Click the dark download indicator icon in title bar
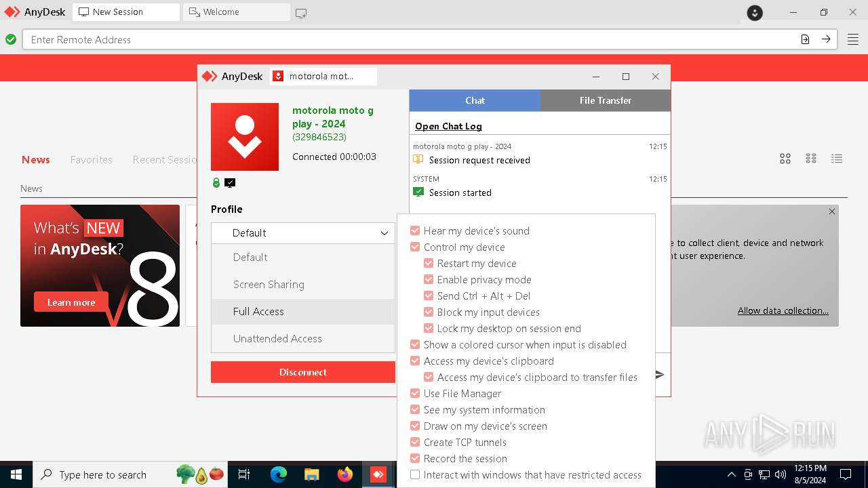 click(x=755, y=12)
